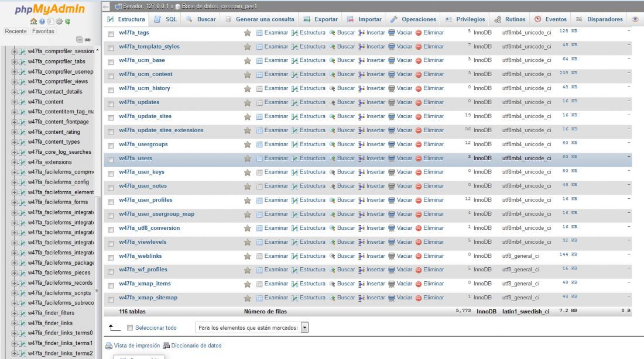The image size is (644, 359).
Task: Open the Operaciones tab
Action: 413,19
